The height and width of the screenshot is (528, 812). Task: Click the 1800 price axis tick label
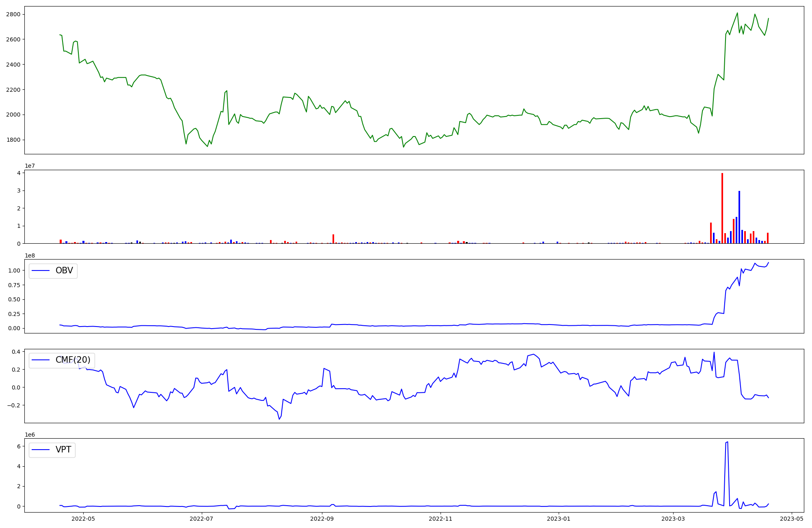(13, 140)
